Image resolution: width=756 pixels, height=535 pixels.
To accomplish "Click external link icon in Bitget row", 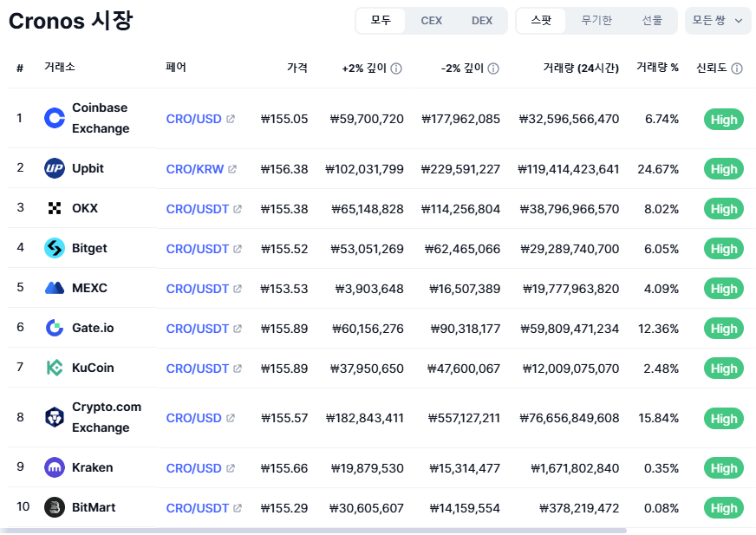I will (238, 249).
